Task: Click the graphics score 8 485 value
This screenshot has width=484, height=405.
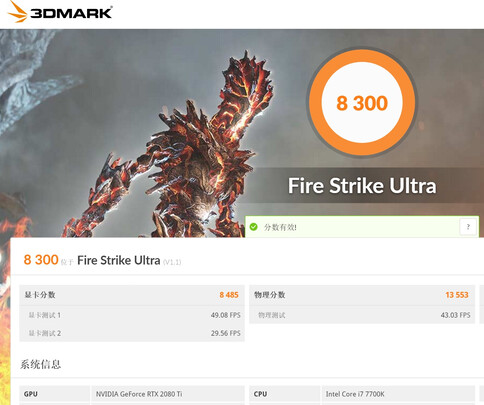Action: [229, 295]
